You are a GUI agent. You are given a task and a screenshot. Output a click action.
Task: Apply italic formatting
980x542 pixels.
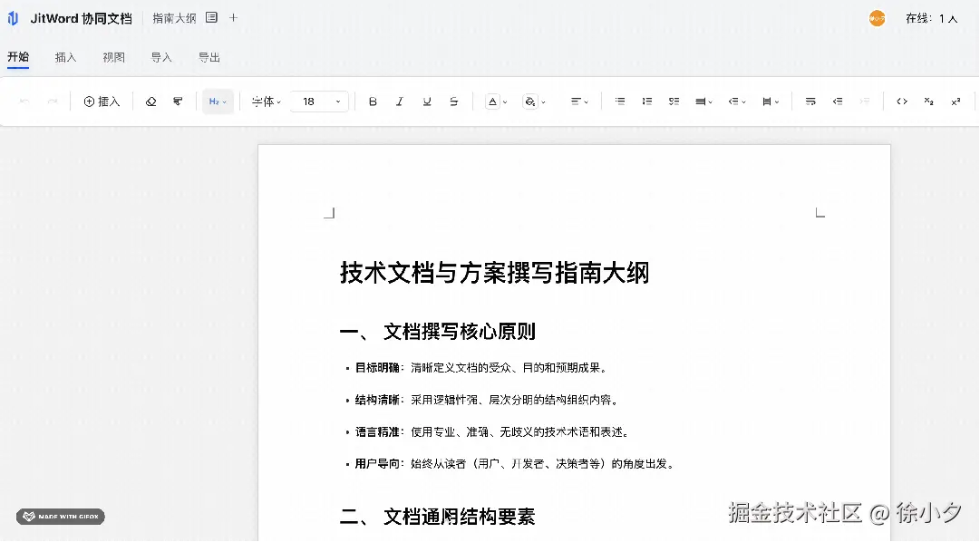tap(399, 102)
